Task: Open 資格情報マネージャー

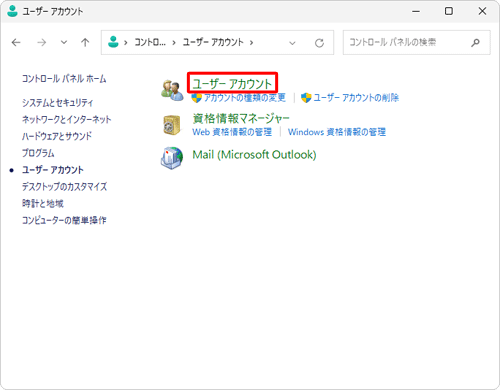Action: click(x=241, y=118)
